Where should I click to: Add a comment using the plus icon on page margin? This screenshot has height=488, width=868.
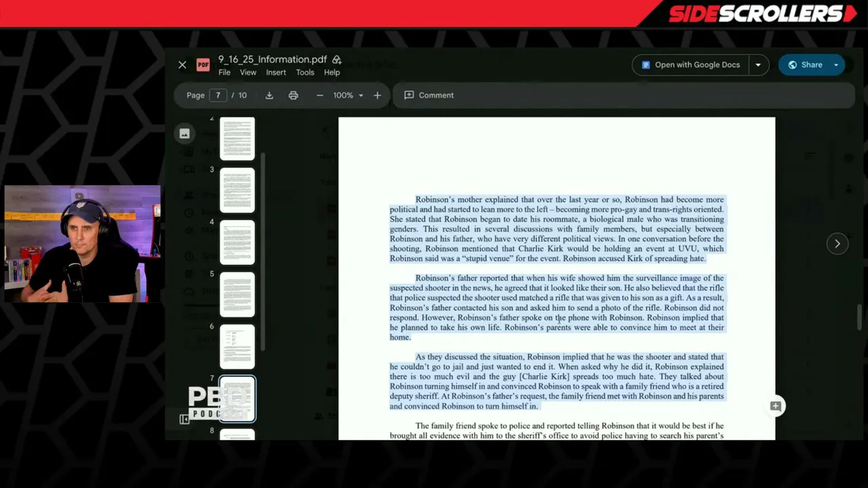pyautogui.click(x=776, y=406)
